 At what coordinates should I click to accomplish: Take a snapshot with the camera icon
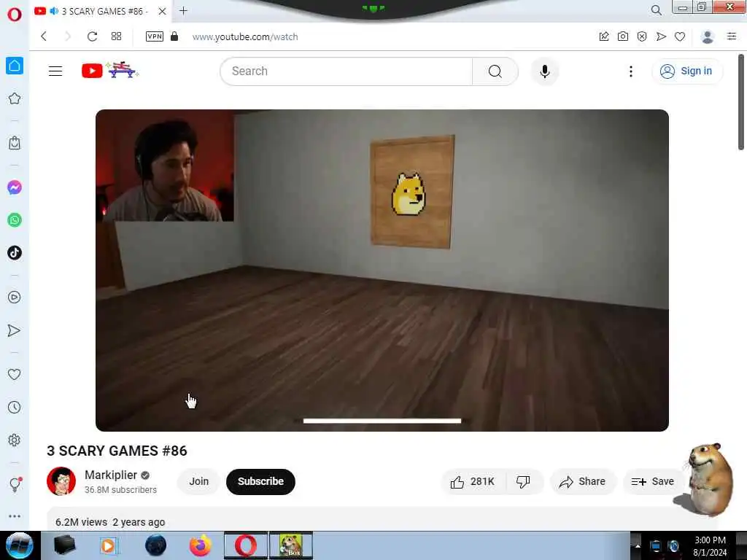coord(623,36)
